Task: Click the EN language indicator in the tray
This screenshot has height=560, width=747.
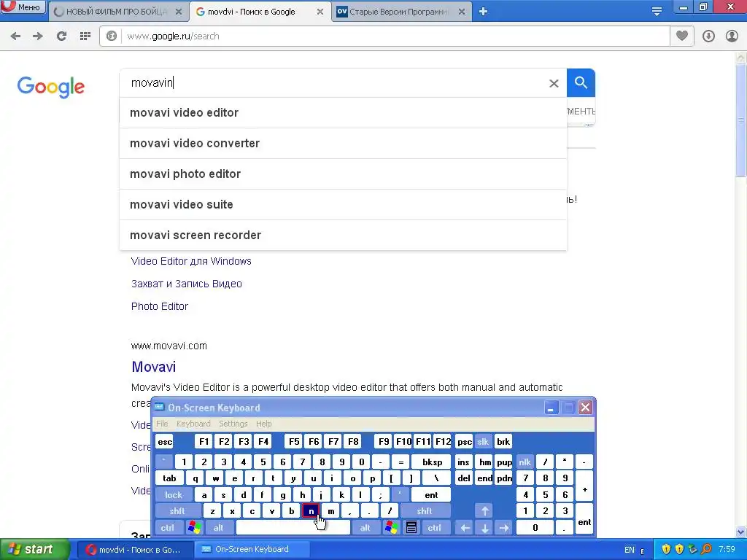Action: coord(630,550)
